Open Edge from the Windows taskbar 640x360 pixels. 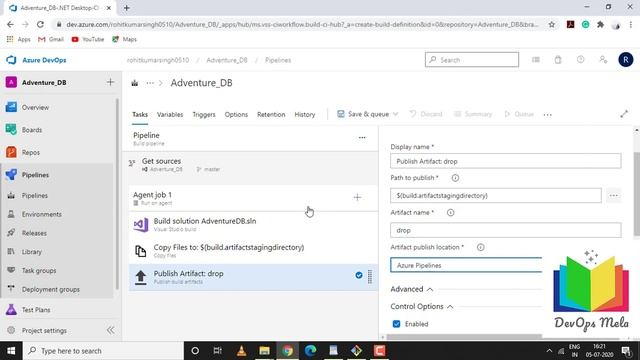pyautogui.click(x=311, y=351)
